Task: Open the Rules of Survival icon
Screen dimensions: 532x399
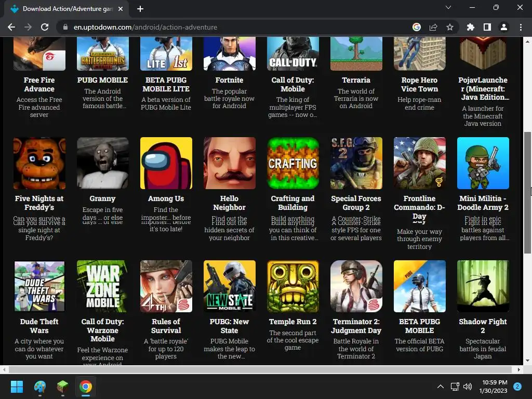Action: [166, 286]
